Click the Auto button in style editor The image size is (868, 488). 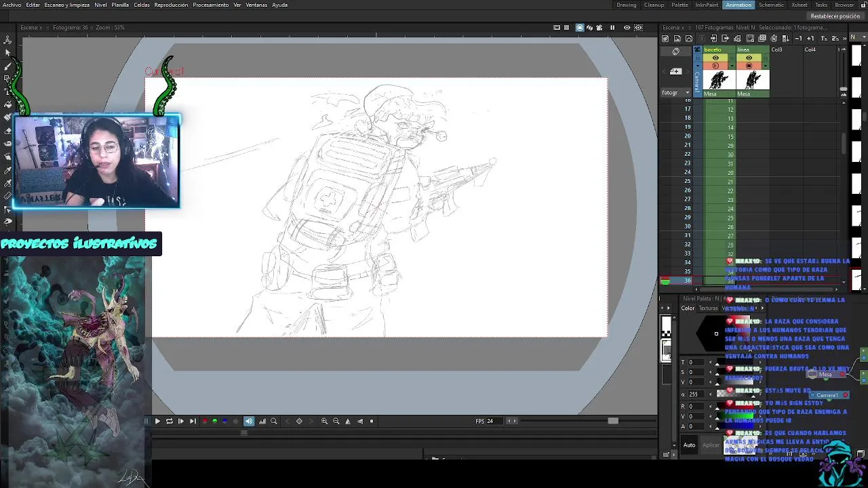pos(689,445)
